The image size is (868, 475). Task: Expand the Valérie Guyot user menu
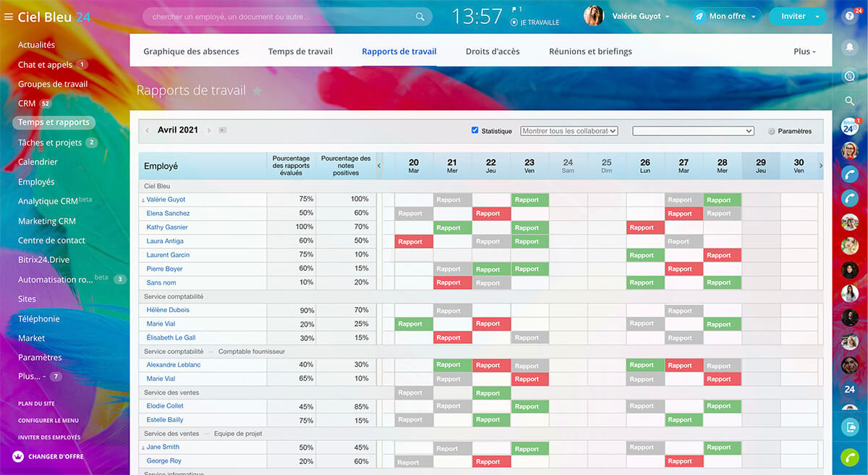click(x=640, y=16)
